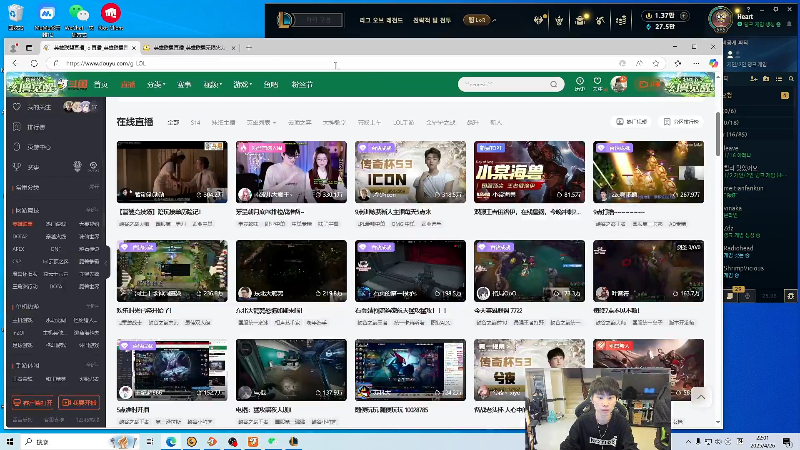
Task: Open Edge settings and more menu
Action: tap(696, 63)
